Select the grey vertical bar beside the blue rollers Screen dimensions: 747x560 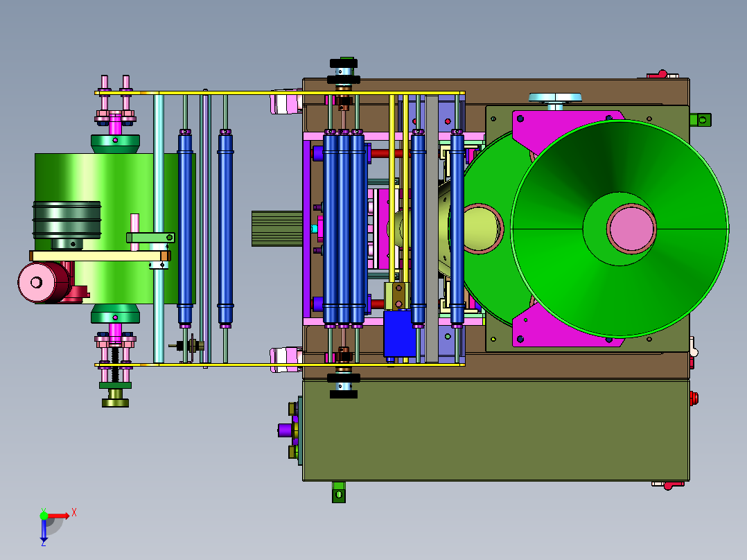pyautogui.click(x=432, y=229)
